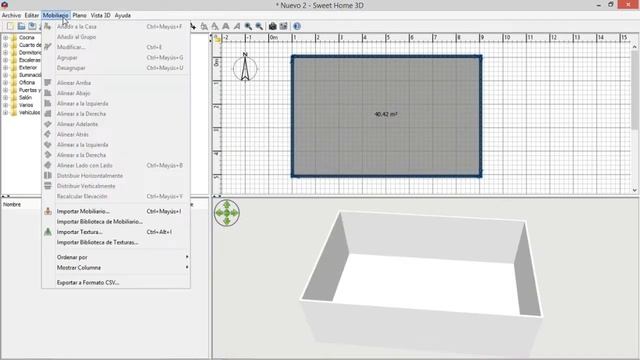Image resolution: width=640 pixels, height=360 pixels.
Task: Expand the Oficina folder node
Action: (x=5, y=82)
